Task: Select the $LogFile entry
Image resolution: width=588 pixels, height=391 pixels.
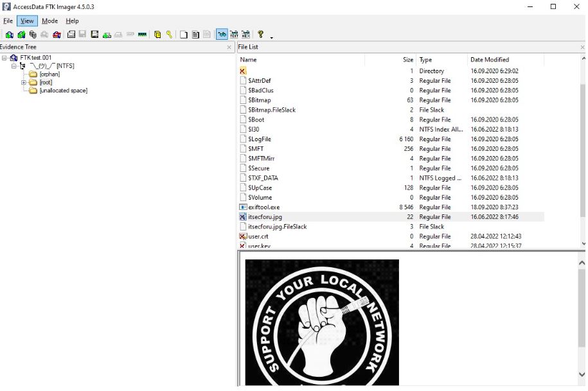Action: 391,139
